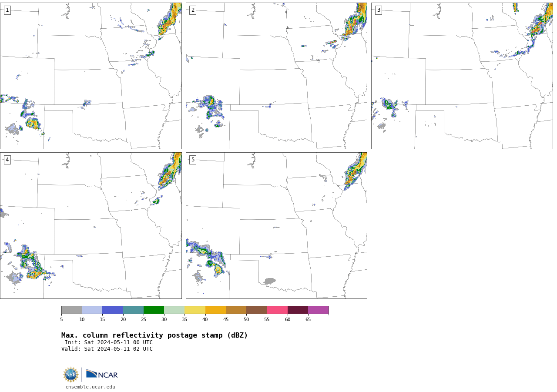Click the Max. column reflectivity title
Viewport: 557px width, 392px height.
[x=154, y=335]
